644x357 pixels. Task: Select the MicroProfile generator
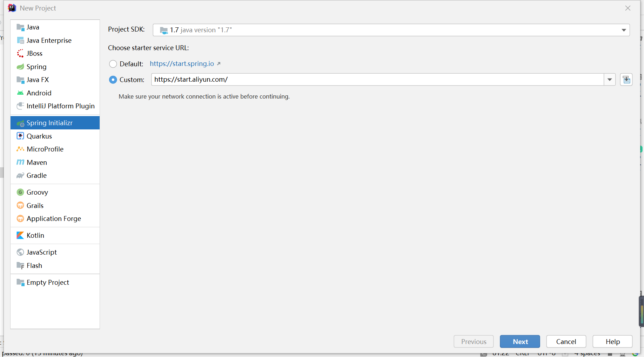click(45, 149)
